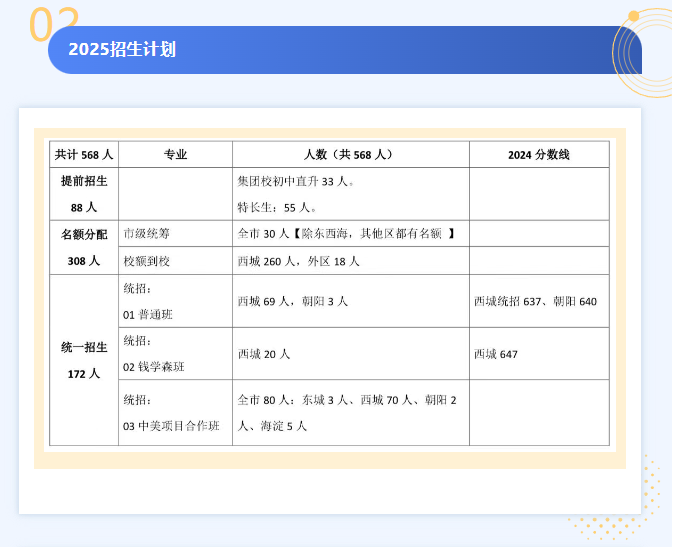Click the 西城统招 637、朝阳 640 score cell
This screenshot has height=547, width=673.
(539, 301)
